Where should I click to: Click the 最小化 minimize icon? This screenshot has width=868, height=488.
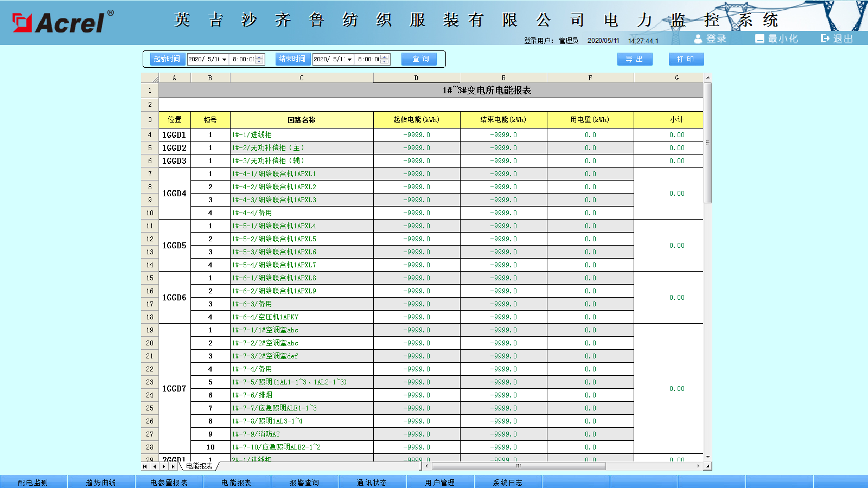pos(759,38)
